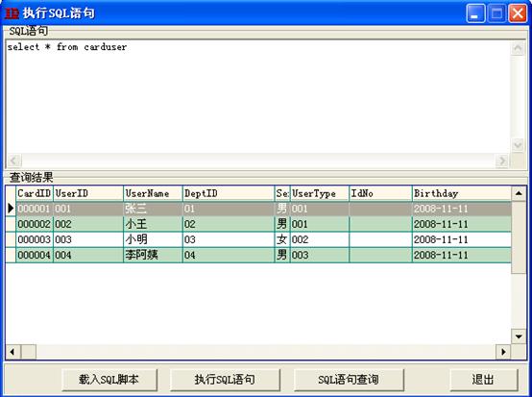Viewport: 532px width, 397px height.
Task: Click the CardID cell 000003
Action: (x=35, y=239)
